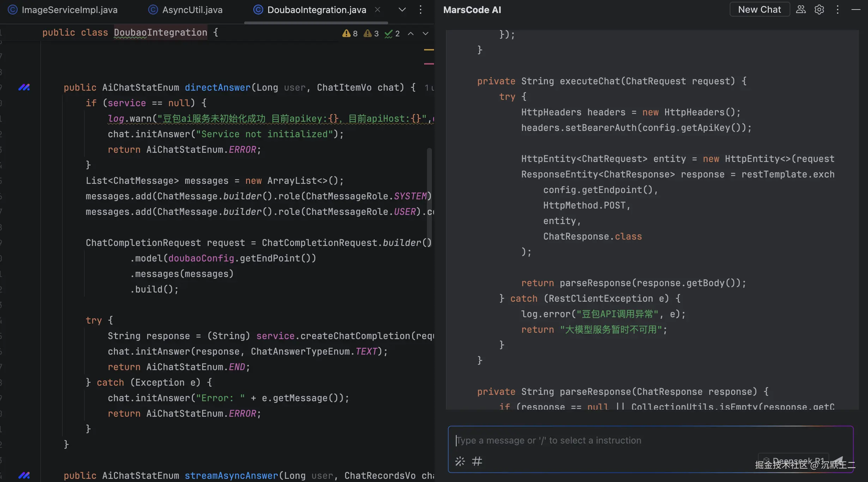Screen dimensions: 868x482
Task: Click the hash context reference icon
Action: coord(477,461)
